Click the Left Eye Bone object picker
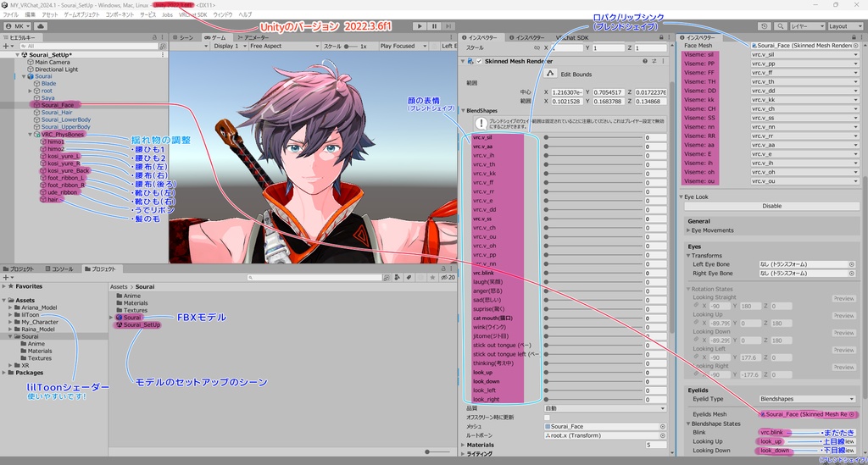 pos(852,264)
